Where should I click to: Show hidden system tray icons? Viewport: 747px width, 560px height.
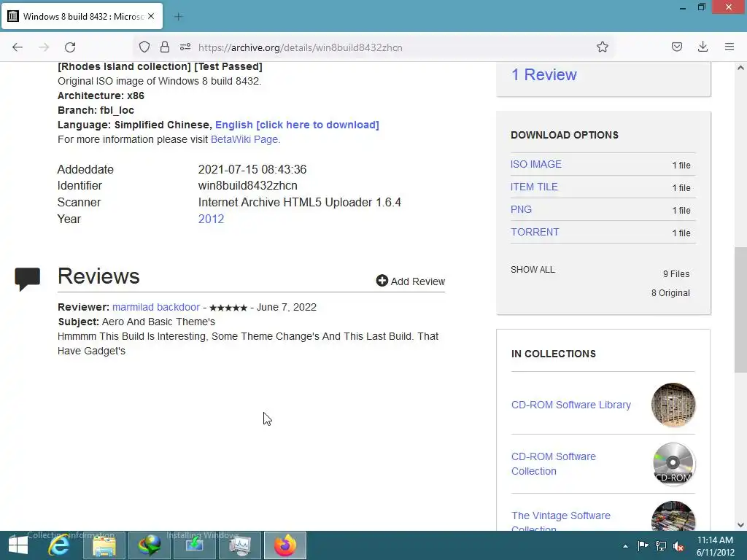tap(625, 546)
